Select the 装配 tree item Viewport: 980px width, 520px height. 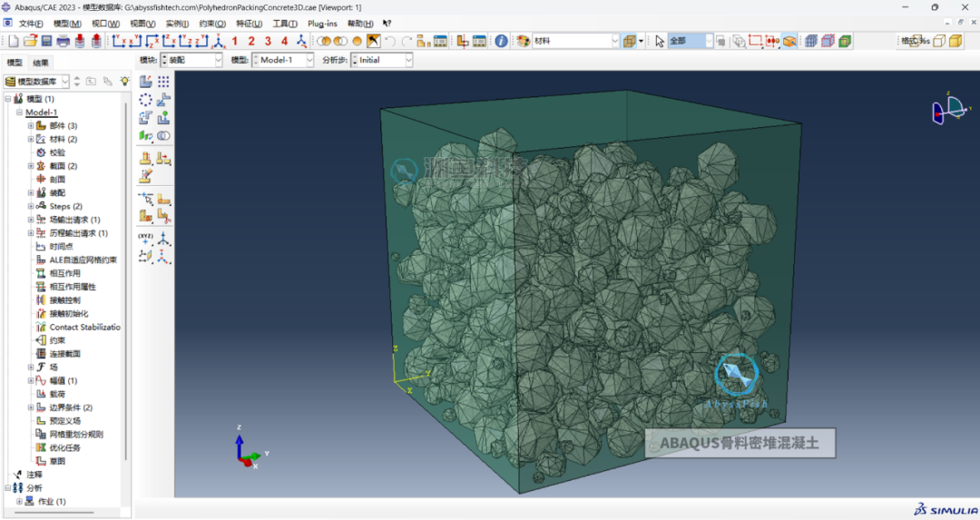(57, 192)
